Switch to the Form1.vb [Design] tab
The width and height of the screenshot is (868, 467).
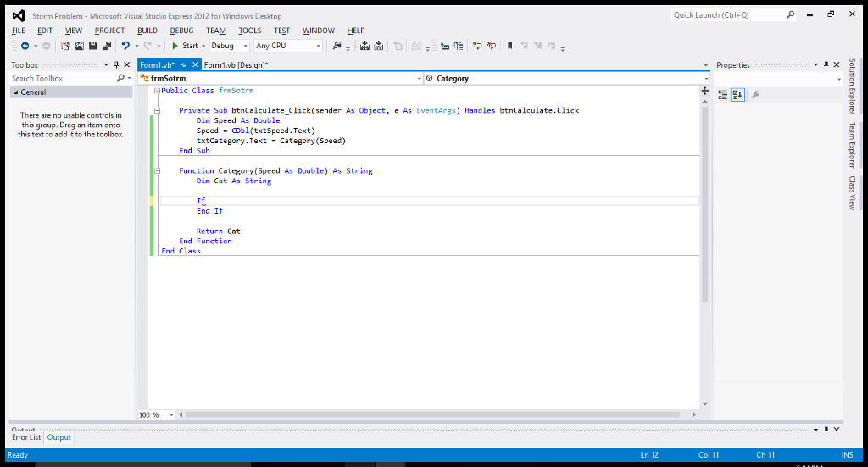coord(236,65)
